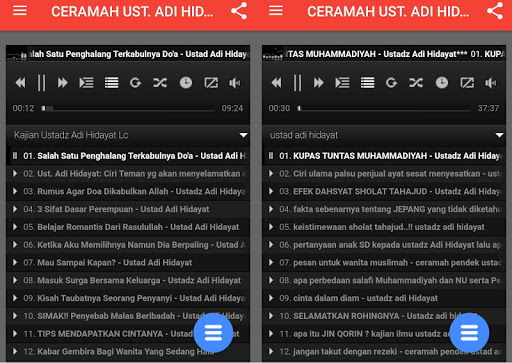Screen dimensions: 512x363
Task: Pause playback in right player
Action: tap(297, 83)
